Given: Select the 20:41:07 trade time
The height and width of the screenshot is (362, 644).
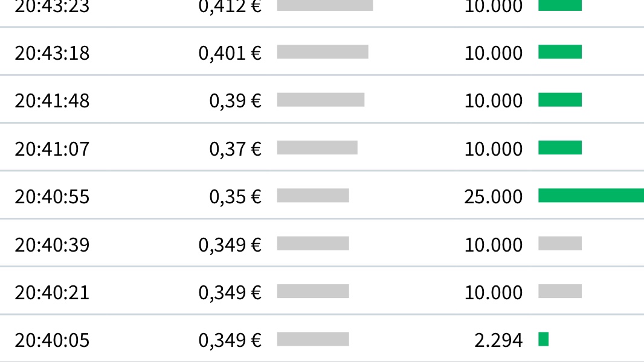Looking at the screenshot, I should click(52, 149).
